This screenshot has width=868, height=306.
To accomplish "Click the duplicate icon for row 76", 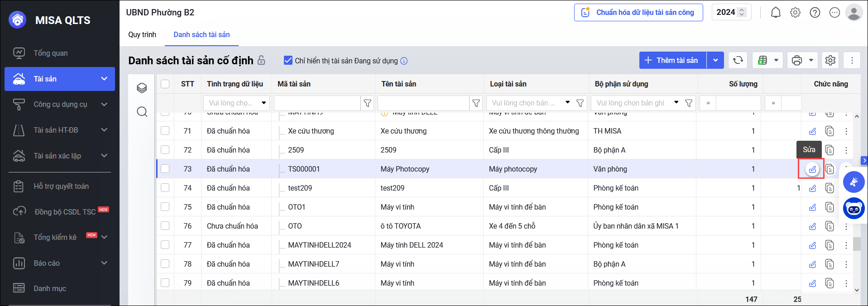I will [829, 226].
